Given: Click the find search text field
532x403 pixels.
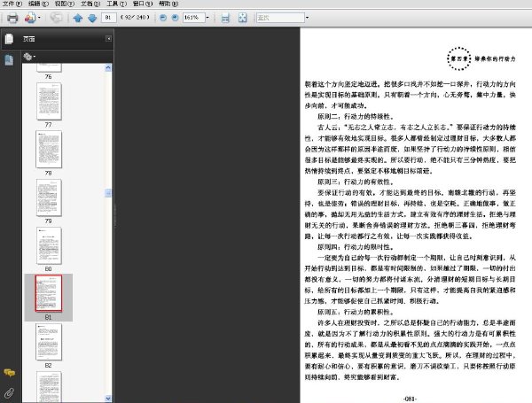Looking at the screenshot, I should [x=280, y=18].
